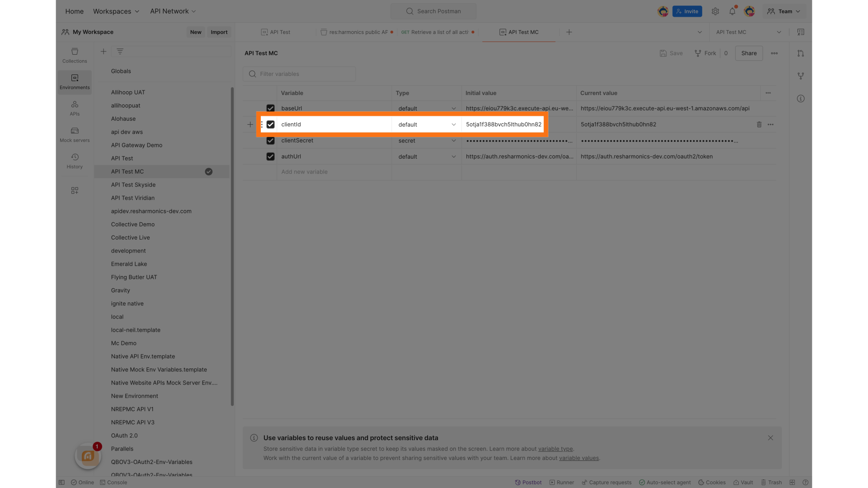Select Environments in the left sidebar
The width and height of the screenshot is (868, 488).
click(x=75, y=82)
